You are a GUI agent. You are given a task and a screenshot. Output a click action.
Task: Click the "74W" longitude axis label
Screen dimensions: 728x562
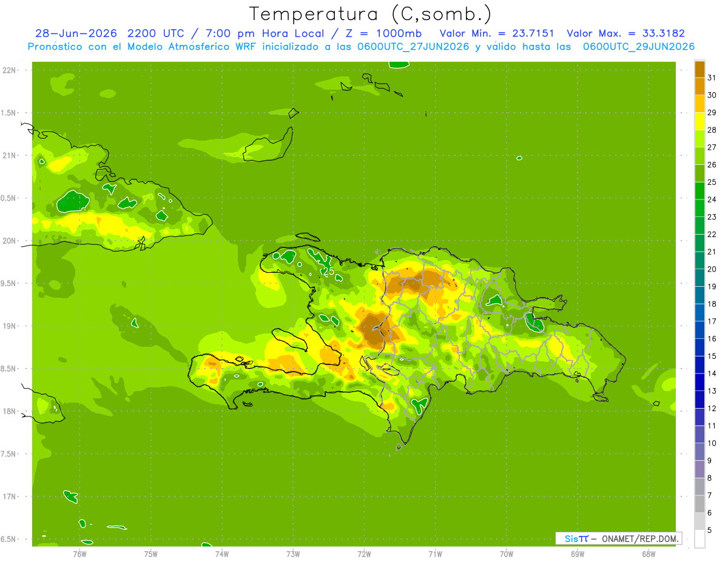222,554
